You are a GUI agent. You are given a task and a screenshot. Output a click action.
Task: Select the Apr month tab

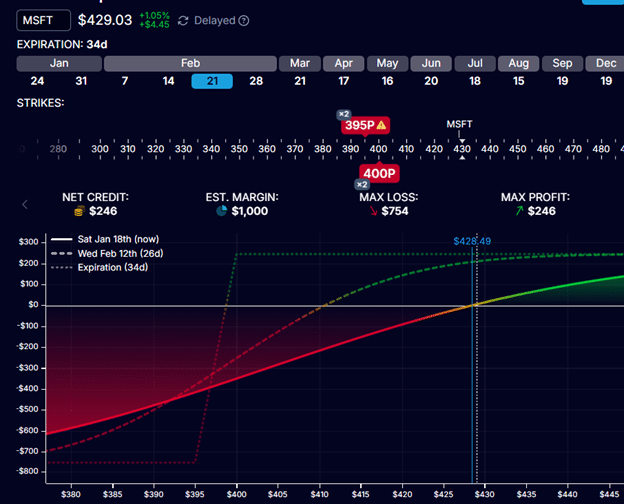(x=343, y=64)
